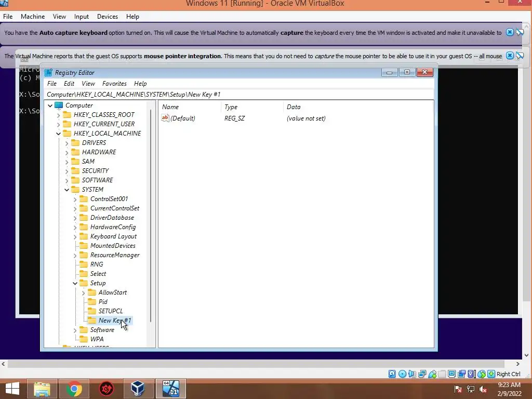
Task: Expand the HARDWARE key
Action: pyautogui.click(x=67, y=153)
